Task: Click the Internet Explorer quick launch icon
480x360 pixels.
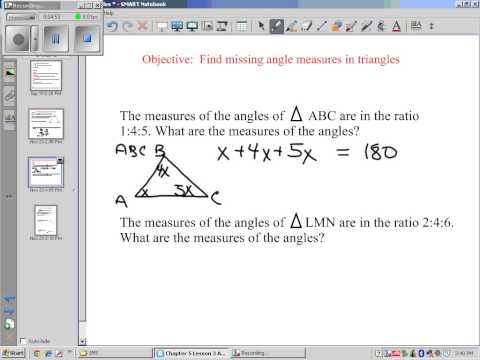Action: coord(48,353)
